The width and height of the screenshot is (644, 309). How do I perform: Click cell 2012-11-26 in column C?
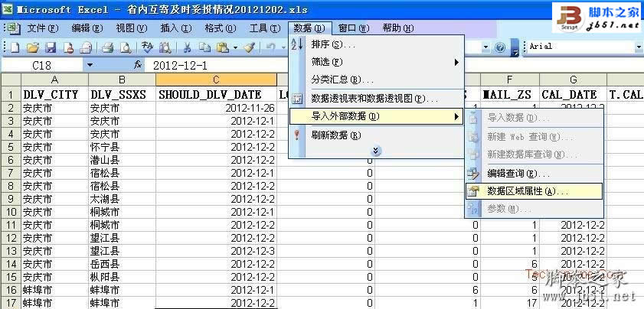(x=217, y=109)
